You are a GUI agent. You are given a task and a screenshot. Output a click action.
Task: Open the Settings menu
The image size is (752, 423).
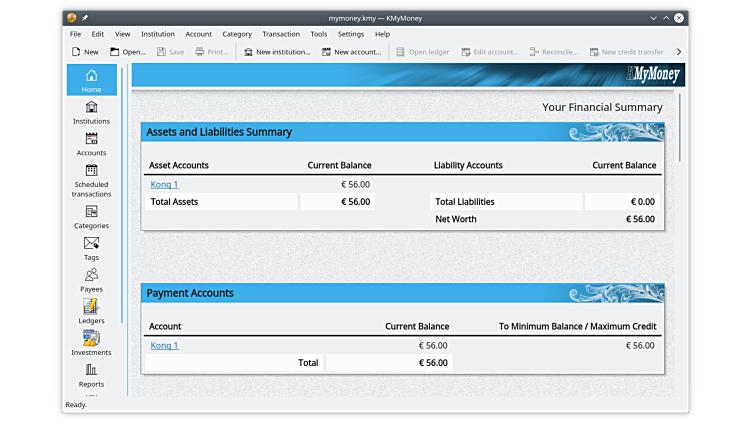pyautogui.click(x=350, y=34)
